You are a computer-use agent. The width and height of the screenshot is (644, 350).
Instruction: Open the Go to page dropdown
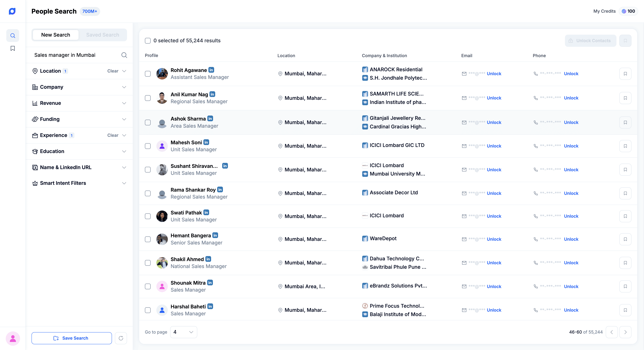click(x=184, y=332)
